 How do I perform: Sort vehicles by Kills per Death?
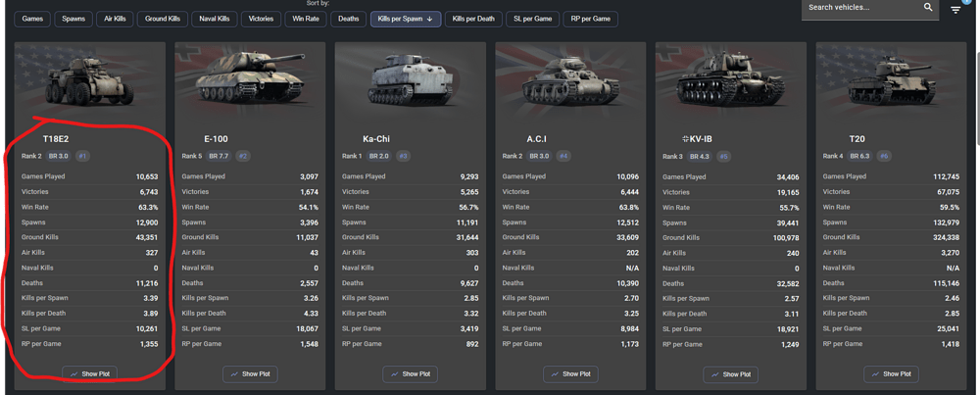[x=472, y=19]
